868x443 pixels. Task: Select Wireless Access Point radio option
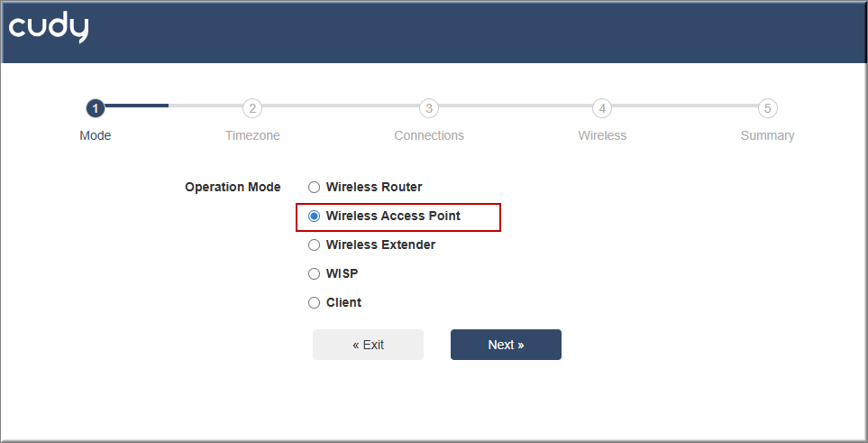[x=314, y=217]
